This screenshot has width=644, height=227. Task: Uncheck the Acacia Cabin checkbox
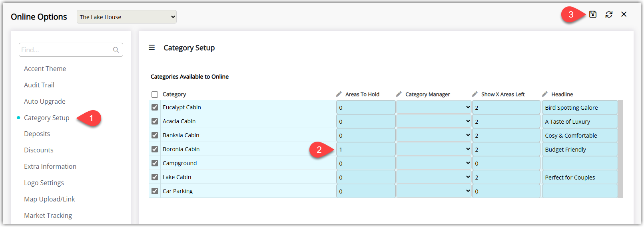(155, 121)
